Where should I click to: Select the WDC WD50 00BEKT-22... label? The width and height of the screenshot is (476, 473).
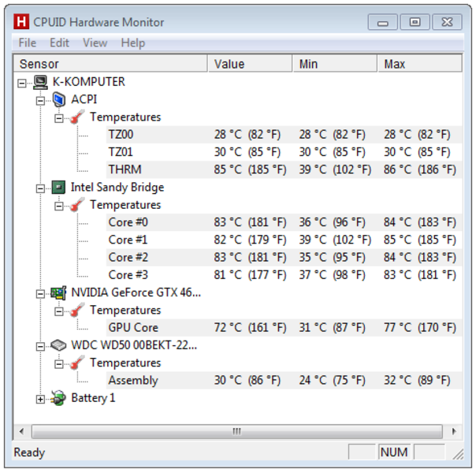click(134, 345)
